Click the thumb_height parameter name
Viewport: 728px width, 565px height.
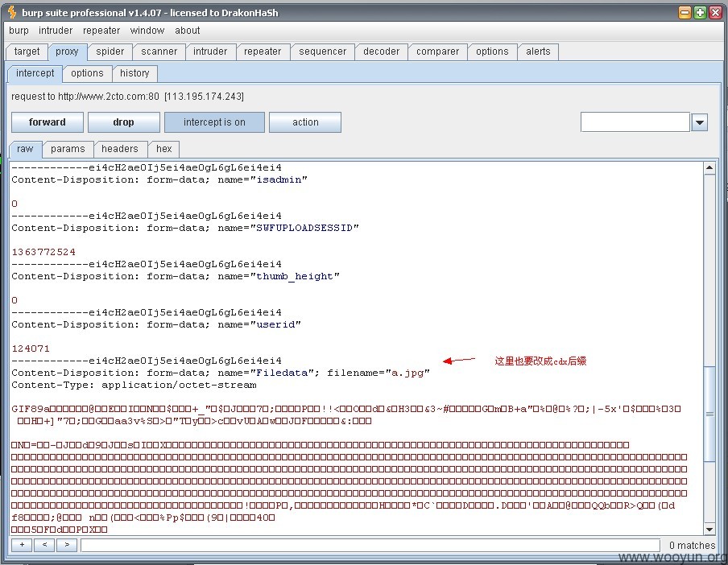coord(295,277)
